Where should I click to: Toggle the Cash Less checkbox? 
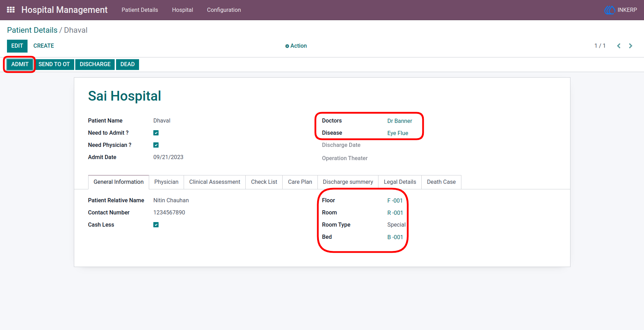[156, 225]
